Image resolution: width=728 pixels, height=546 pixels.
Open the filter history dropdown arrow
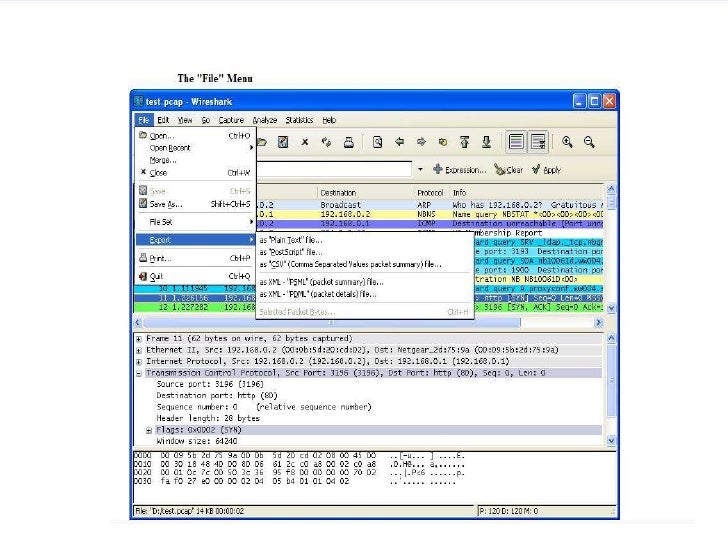[x=420, y=169]
